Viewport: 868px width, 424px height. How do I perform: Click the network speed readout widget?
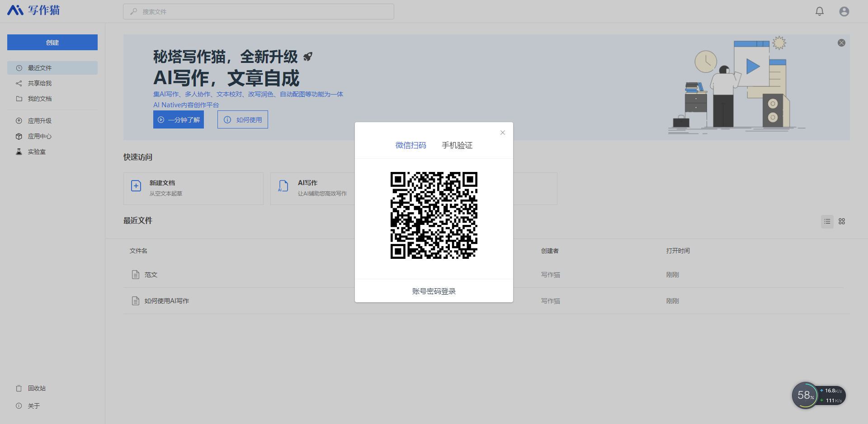[x=832, y=395]
